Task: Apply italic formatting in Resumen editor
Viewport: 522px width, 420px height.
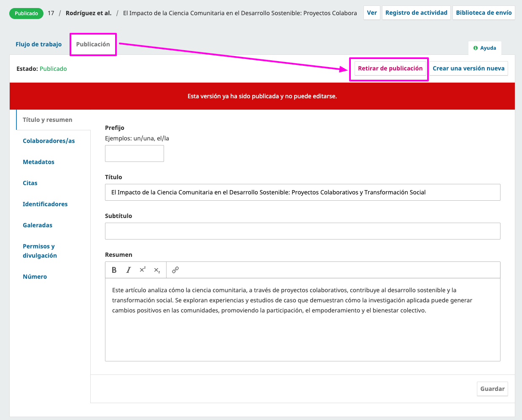Action: coord(128,270)
